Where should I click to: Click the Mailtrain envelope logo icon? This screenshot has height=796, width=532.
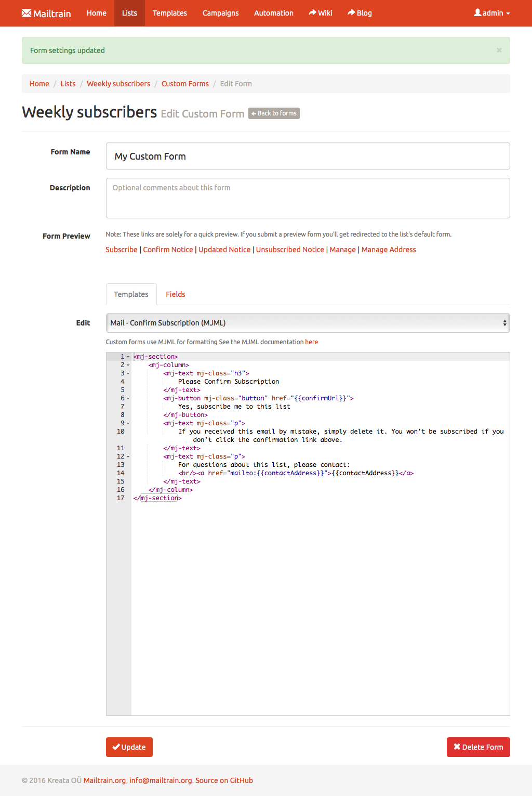[x=26, y=13]
